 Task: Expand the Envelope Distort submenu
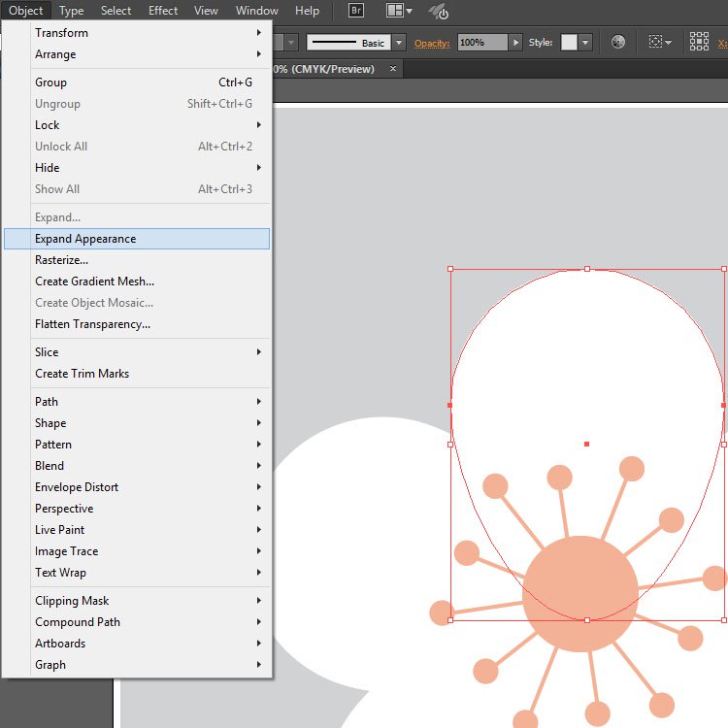tap(77, 487)
